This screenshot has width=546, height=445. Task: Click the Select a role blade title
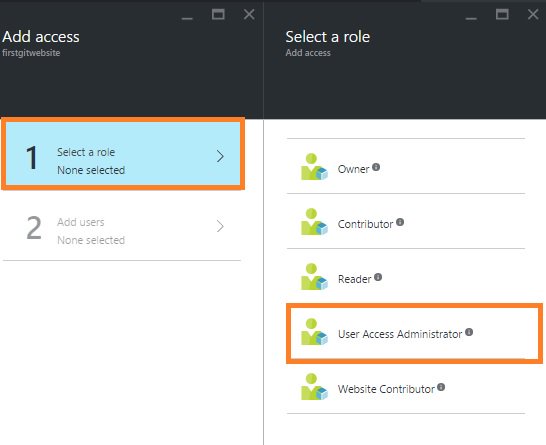[328, 37]
